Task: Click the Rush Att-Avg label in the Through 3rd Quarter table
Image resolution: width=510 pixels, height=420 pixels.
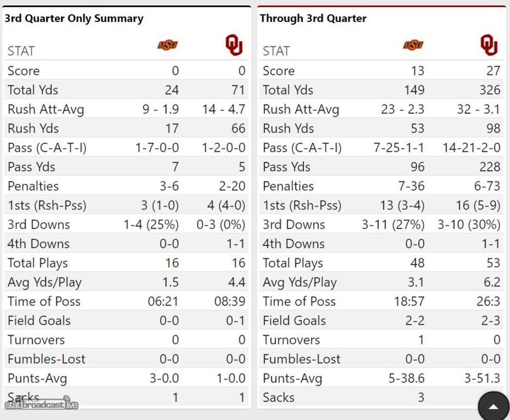Action: 301,110
